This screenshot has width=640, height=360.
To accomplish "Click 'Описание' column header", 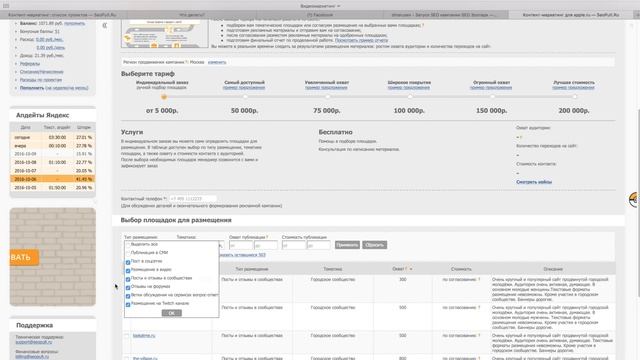I will point(553,269).
